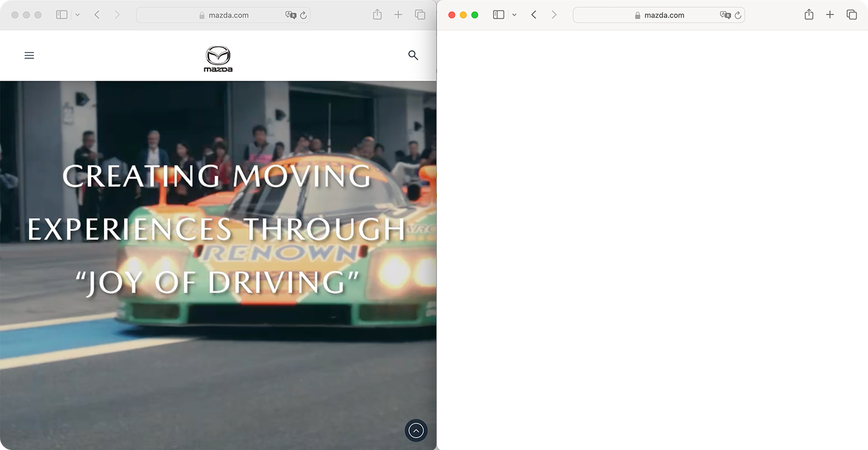
Task: Show tab overview in the blank Safari window
Action: [852, 15]
